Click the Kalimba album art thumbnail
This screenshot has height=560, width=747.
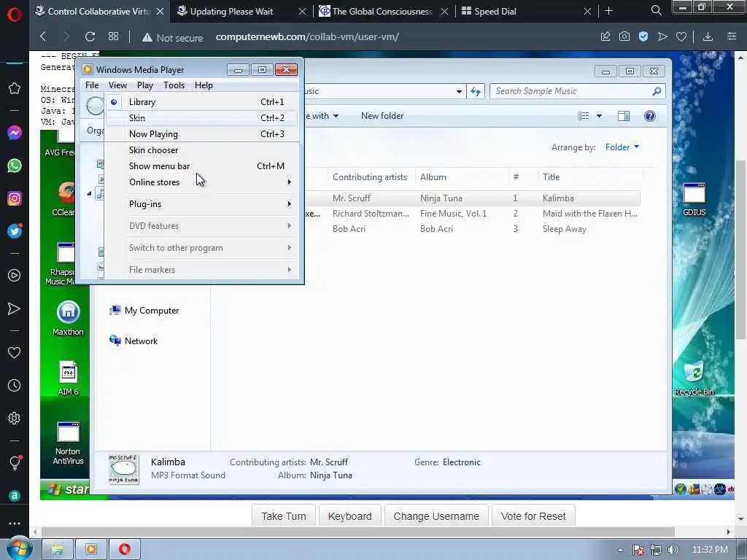pos(124,469)
